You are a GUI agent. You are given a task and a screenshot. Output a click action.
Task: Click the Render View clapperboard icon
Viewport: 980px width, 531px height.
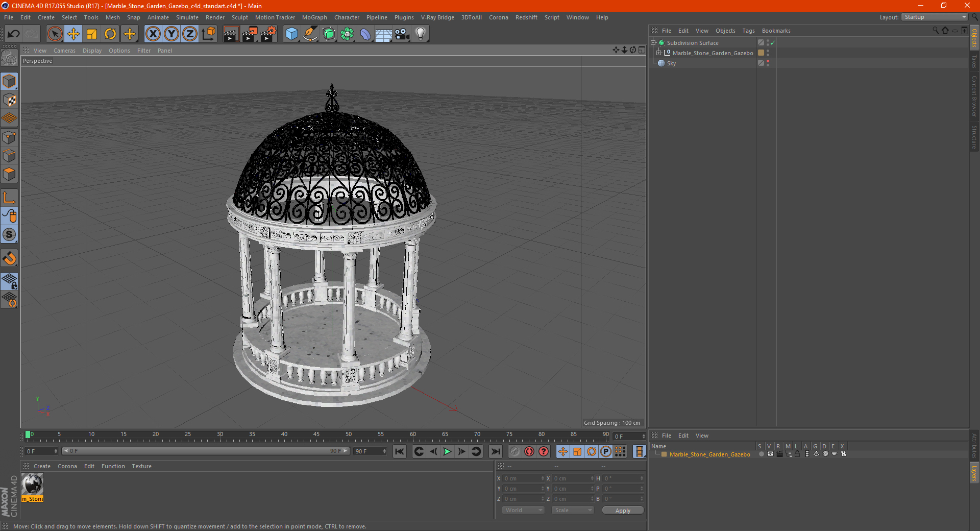(x=231, y=34)
